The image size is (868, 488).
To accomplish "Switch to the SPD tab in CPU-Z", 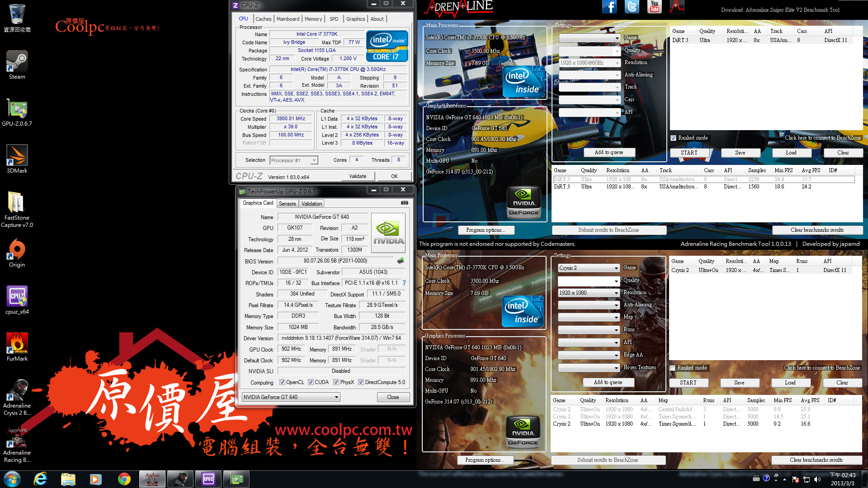I will point(334,19).
